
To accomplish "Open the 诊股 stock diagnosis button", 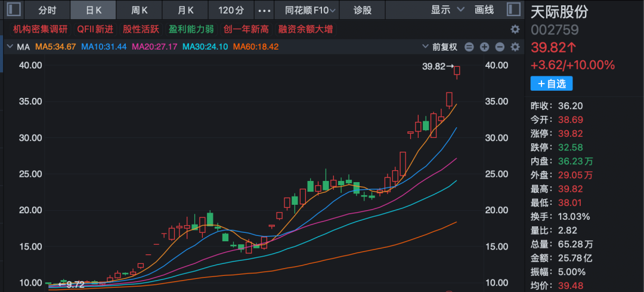I will (x=363, y=10).
